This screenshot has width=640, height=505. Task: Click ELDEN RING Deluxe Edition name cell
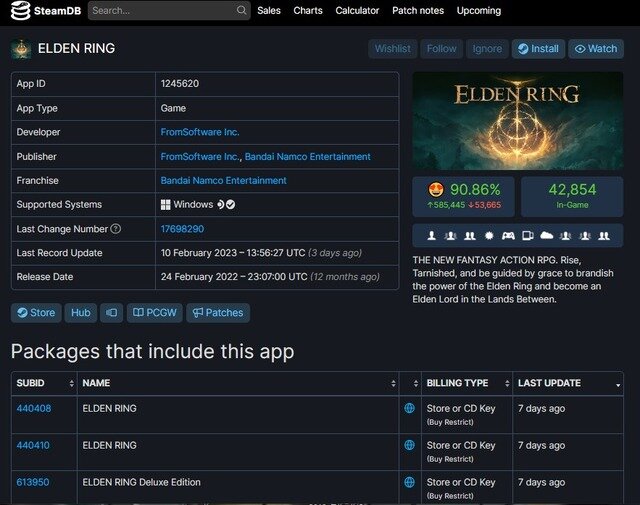coord(238,488)
